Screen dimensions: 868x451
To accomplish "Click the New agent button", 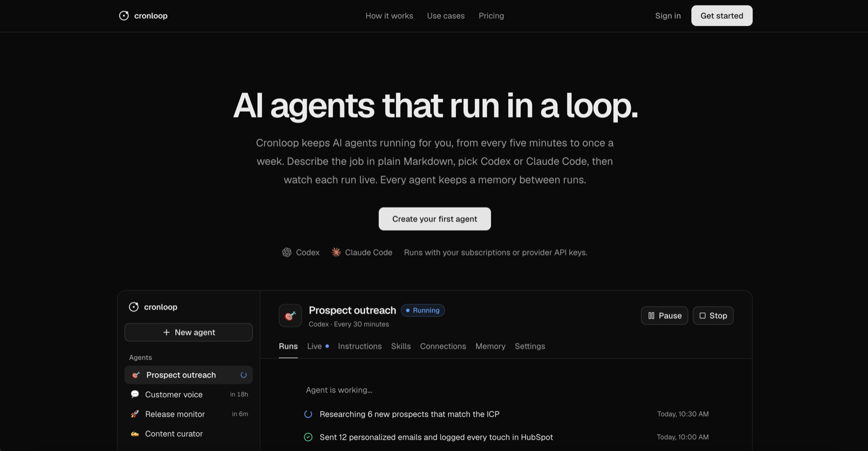I will pyautogui.click(x=188, y=332).
